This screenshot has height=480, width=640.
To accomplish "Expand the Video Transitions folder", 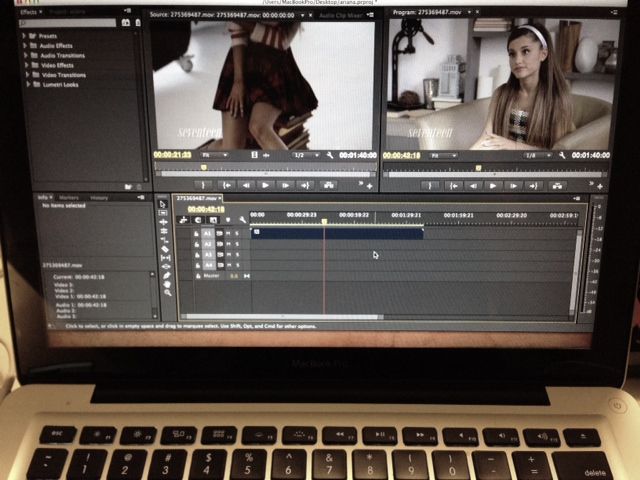I will [27, 75].
